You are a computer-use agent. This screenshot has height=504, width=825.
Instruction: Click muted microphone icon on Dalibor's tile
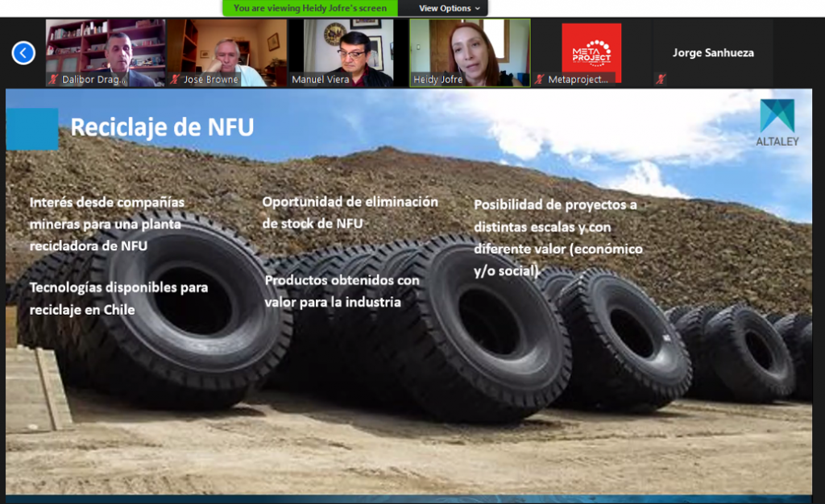pos(54,80)
